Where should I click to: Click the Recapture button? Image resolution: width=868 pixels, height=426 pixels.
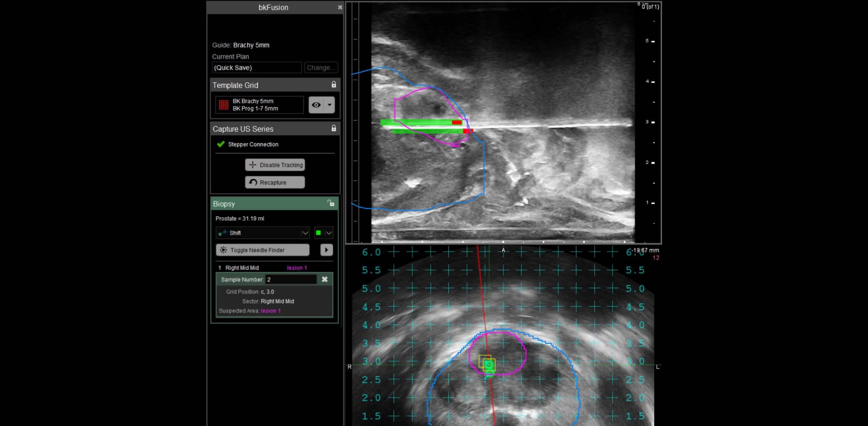(275, 182)
